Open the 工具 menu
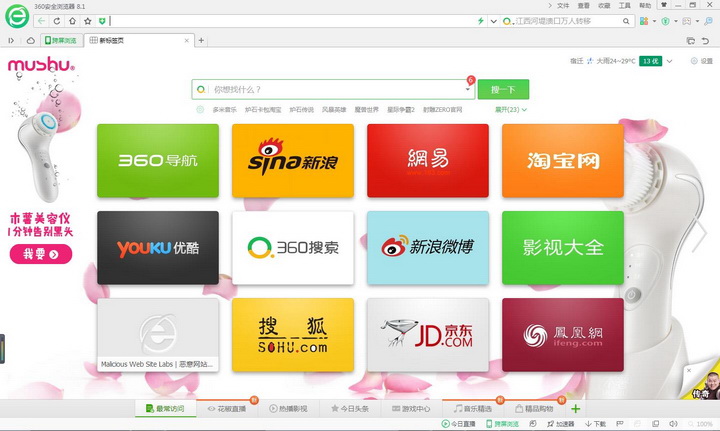Viewport: 720px width, 431px height. 624,6
